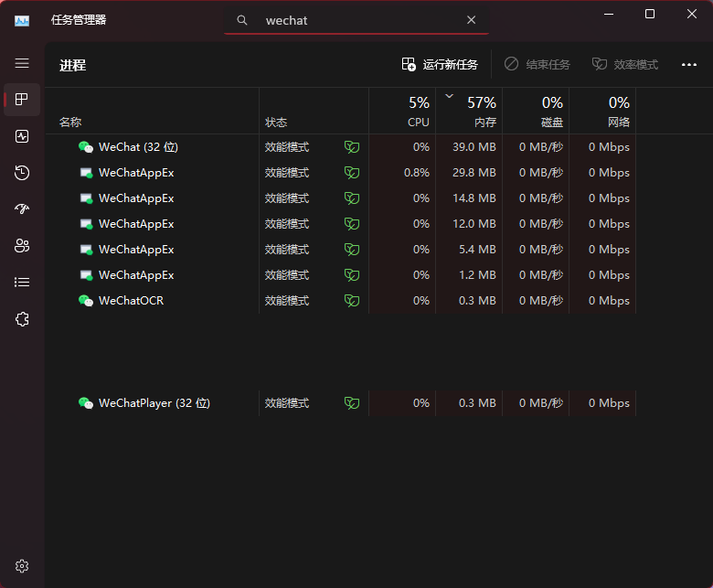This screenshot has height=588, width=713.
Task: Open the Details page in sidebar
Action: click(x=22, y=283)
